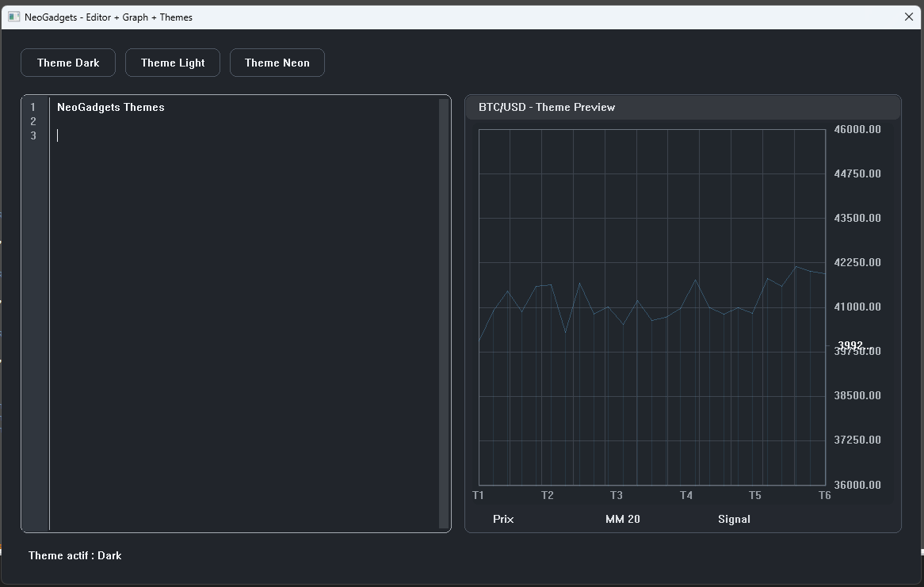
Task: Click the editor's vertical scrollbar
Action: 444,314
